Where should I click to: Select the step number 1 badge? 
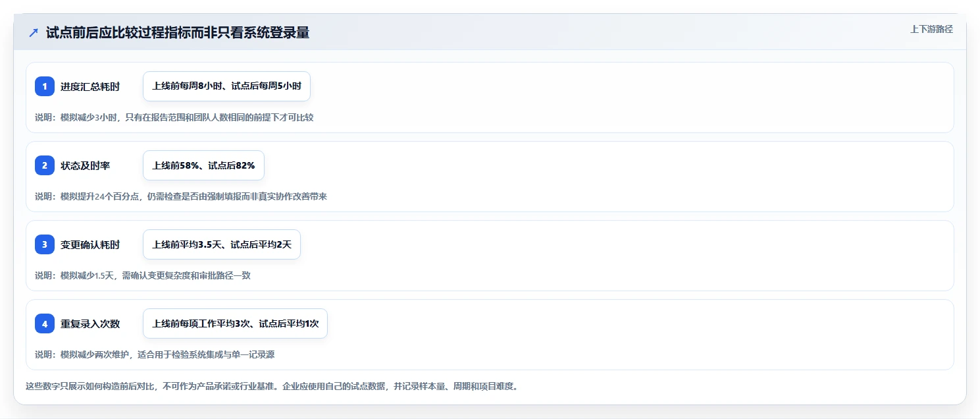click(x=45, y=86)
